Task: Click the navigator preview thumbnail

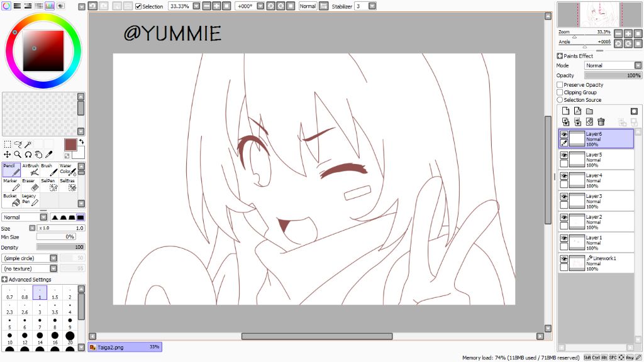Action: coord(599,14)
